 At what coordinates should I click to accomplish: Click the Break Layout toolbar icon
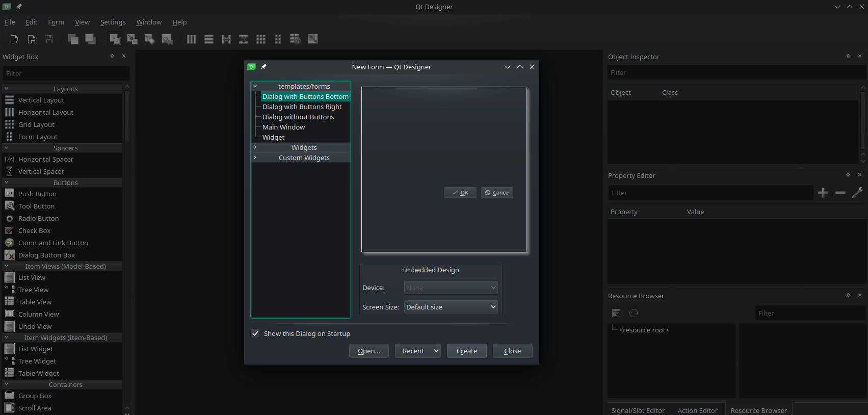295,39
